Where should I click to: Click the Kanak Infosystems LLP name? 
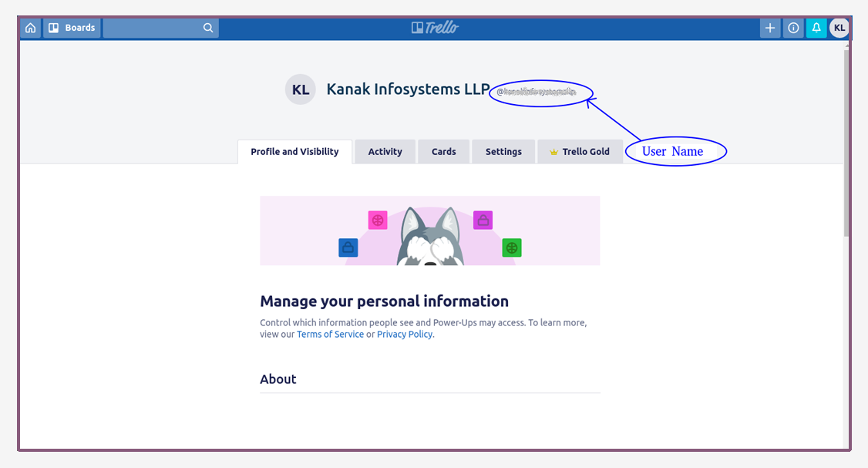(x=408, y=89)
